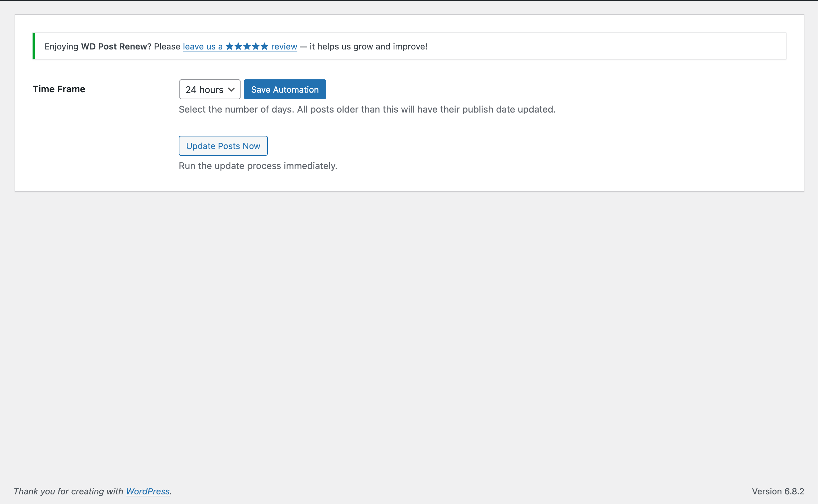This screenshot has height=504, width=818.
Task: Click the first star in the review link
Action: click(230, 46)
